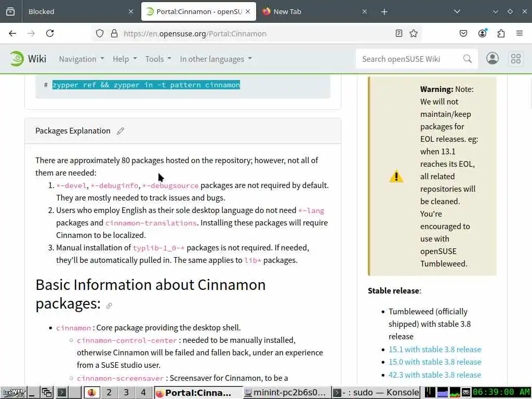Screen dimensions: 532x399
Task: Select minint-pc2b6s0 taskbar window
Action: click(x=287, y=393)
